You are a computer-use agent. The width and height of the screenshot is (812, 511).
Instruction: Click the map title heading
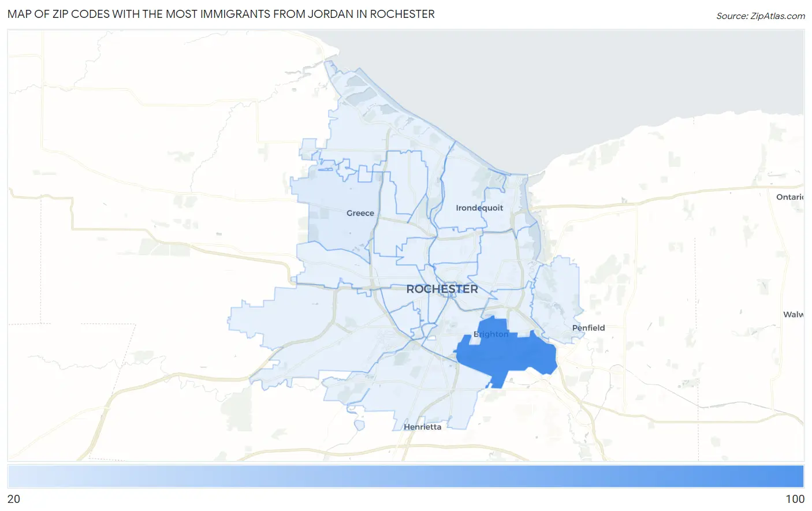tap(221, 14)
